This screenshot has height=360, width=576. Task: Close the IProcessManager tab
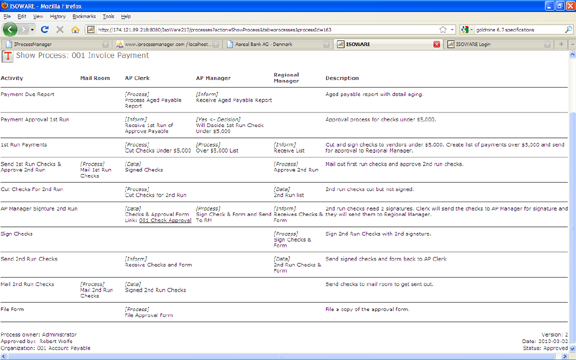click(105, 44)
